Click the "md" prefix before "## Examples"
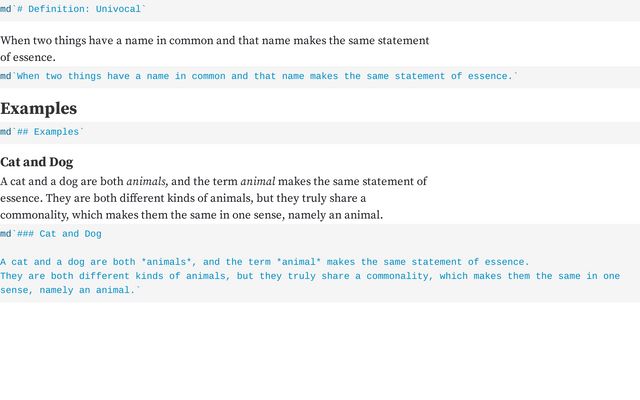This screenshot has height=400, width=640. [6, 132]
